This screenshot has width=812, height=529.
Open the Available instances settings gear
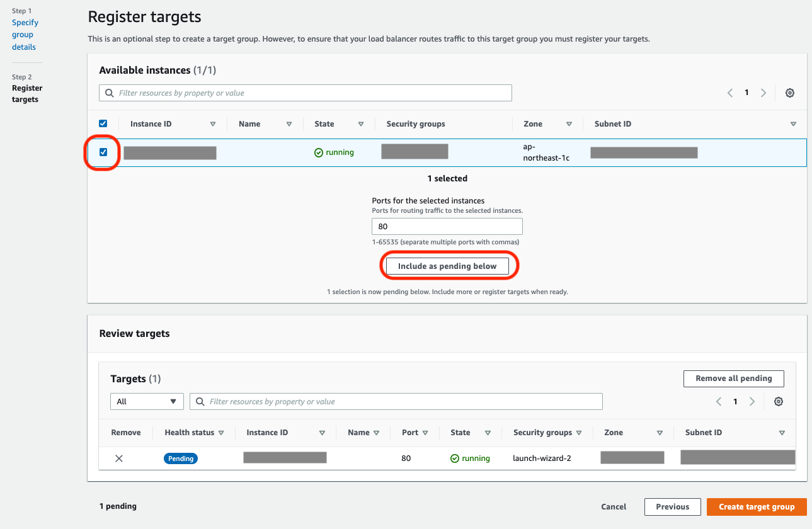point(789,93)
